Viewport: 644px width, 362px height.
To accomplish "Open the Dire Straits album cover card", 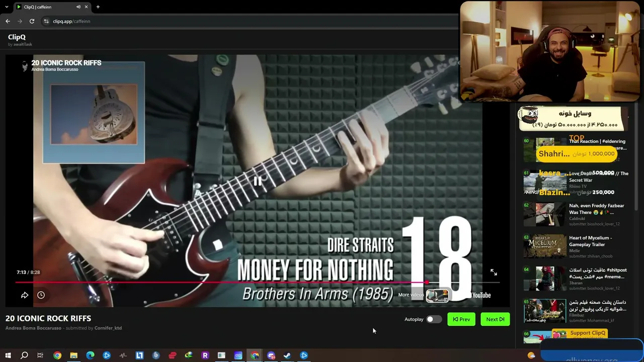I will pos(94,113).
